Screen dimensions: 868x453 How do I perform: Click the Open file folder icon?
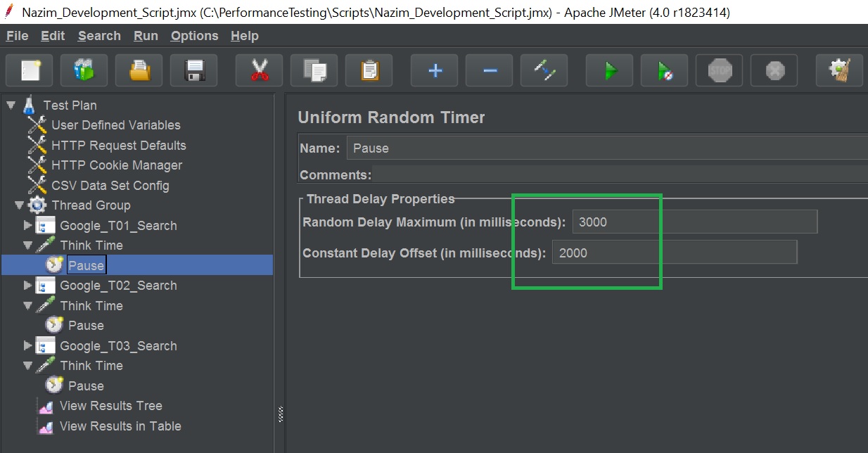pyautogui.click(x=139, y=70)
